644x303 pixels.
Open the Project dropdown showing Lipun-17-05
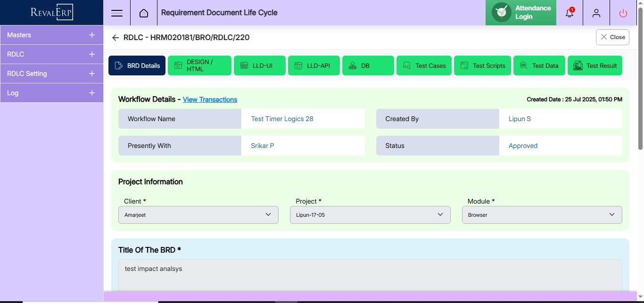pos(370,215)
